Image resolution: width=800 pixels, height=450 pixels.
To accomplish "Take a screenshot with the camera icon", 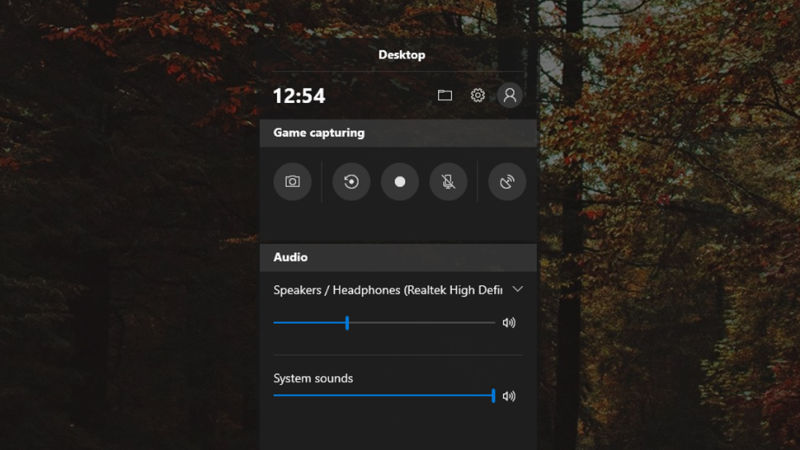I will click(x=292, y=182).
